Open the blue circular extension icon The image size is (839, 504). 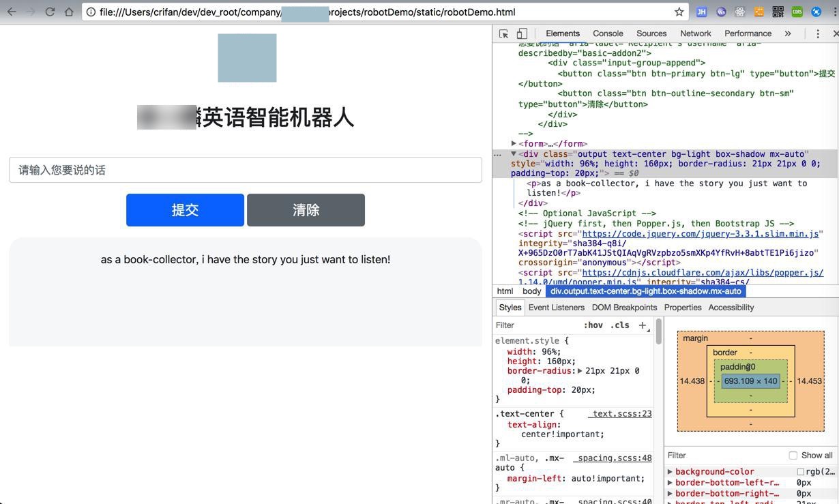tap(816, 12)
